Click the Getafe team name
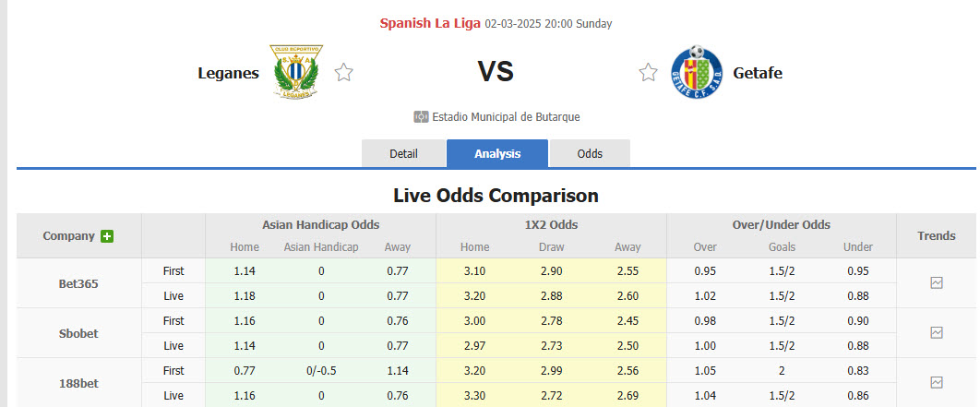 tap(758, 72)
